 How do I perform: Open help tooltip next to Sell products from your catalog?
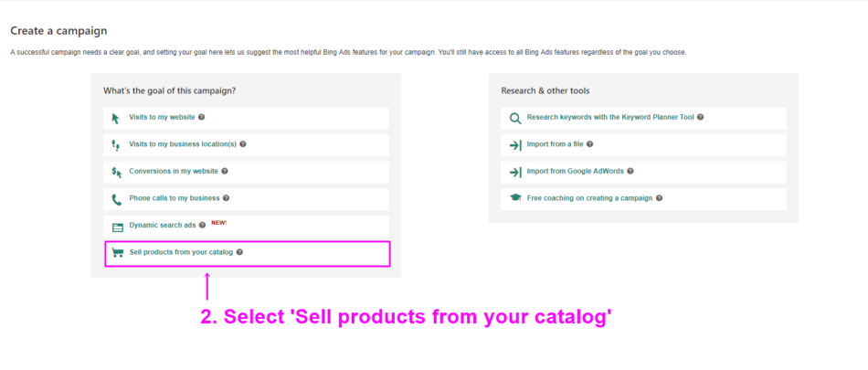pos(239,252)
